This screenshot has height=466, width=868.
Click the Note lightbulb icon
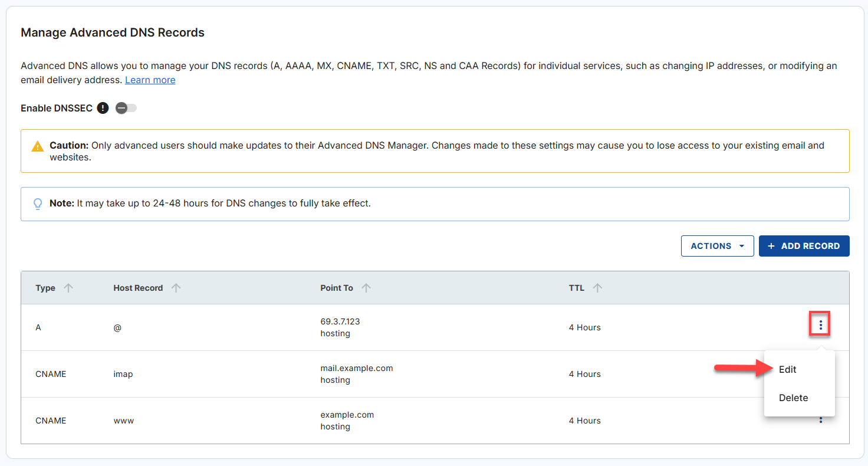[x=38, y=204]
